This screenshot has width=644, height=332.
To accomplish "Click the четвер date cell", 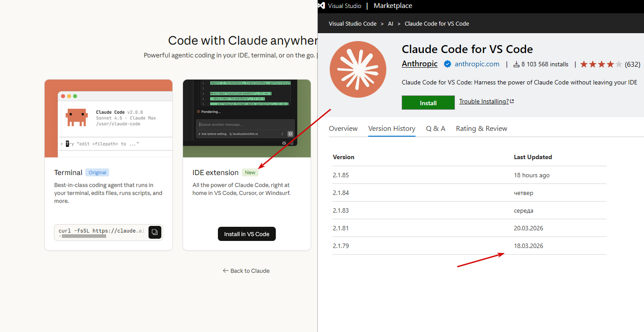I will coord(523,193).
